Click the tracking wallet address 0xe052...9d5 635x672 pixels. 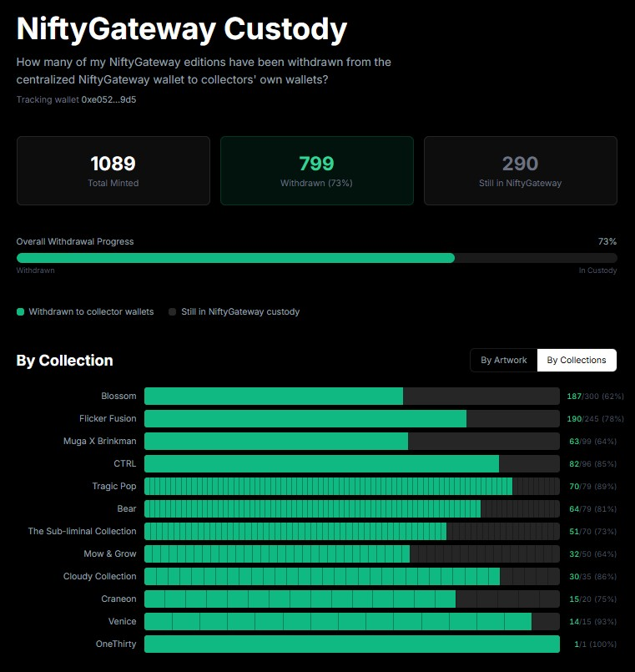tap(108, 99)
